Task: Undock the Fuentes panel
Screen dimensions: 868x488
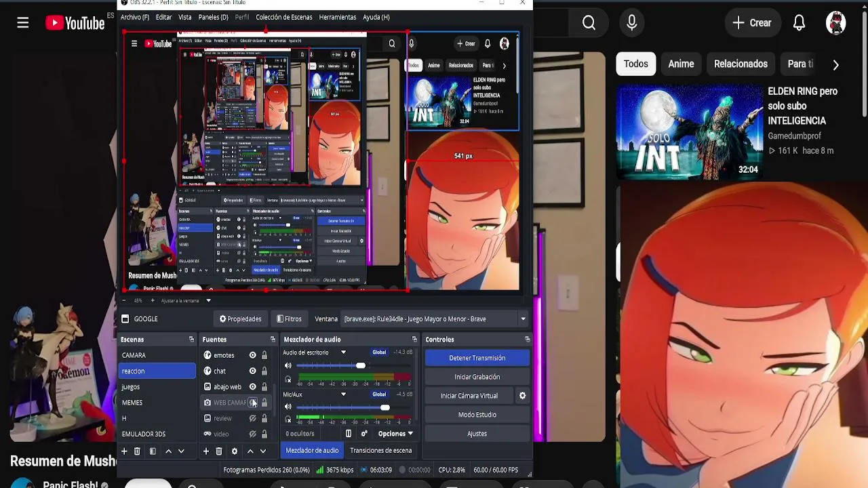Action: pyautogui.click(x=273, y=340)
